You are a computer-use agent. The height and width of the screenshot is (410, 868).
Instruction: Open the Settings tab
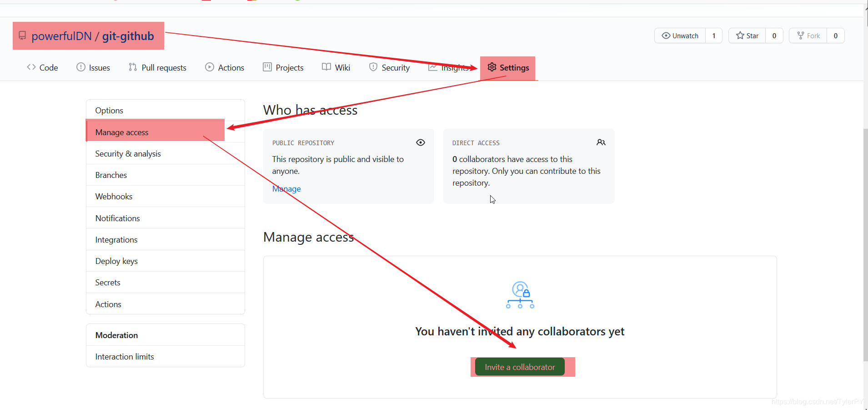(x=508, y=67)
